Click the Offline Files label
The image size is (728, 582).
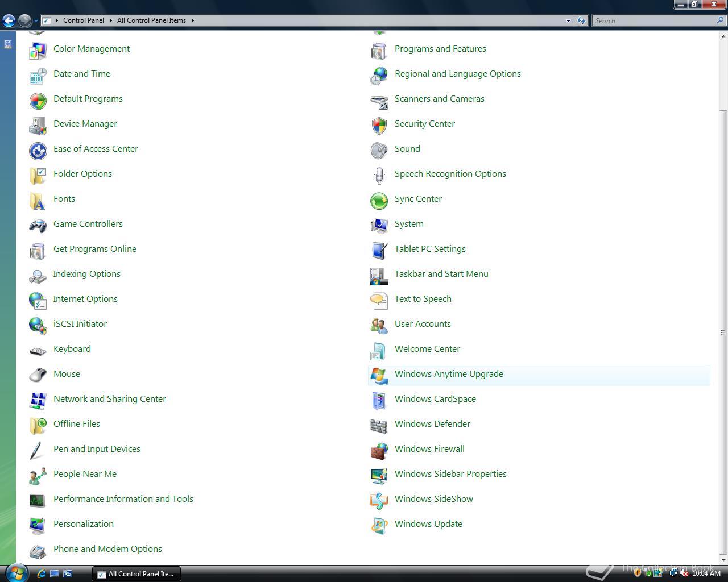click(x=77, y=424)
